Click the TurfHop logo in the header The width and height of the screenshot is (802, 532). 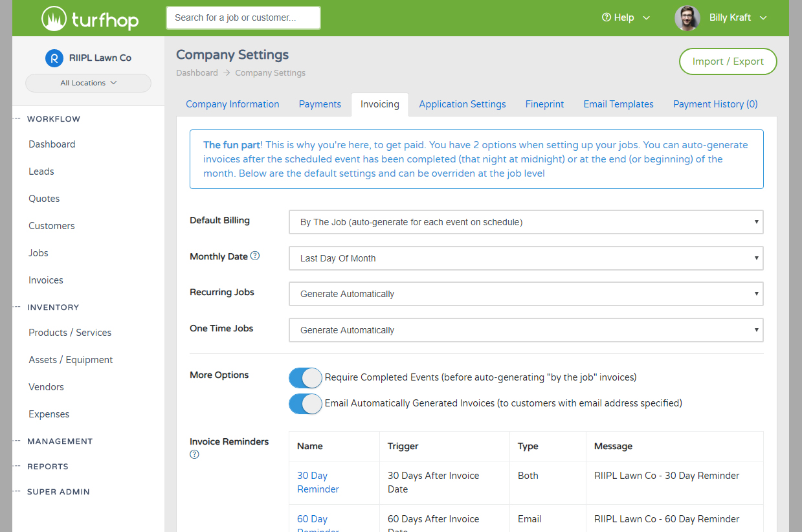click(x=89, y=18)
